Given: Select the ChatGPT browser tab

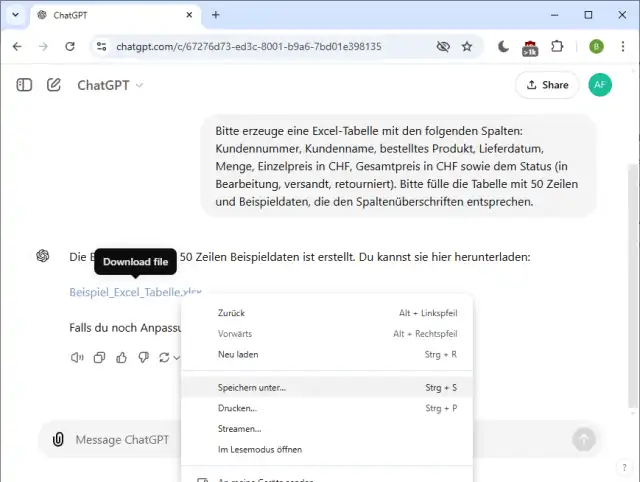Looking at the screenshot, I should [x=114, y=15].
